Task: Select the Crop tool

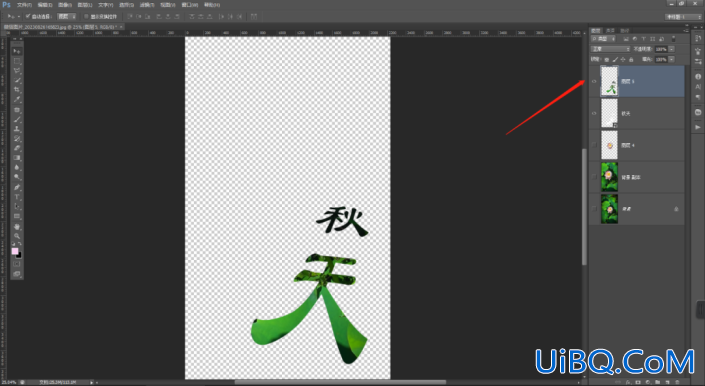Action: pos(17,90)
